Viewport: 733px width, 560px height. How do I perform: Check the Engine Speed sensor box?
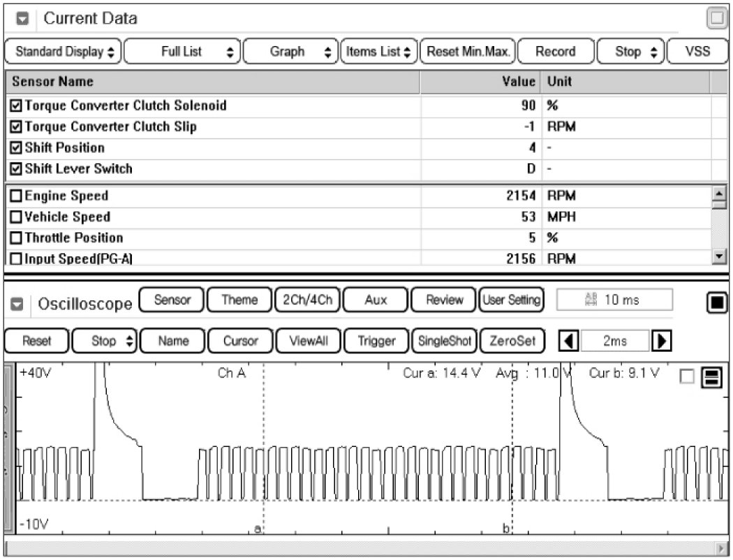point(17,196)
